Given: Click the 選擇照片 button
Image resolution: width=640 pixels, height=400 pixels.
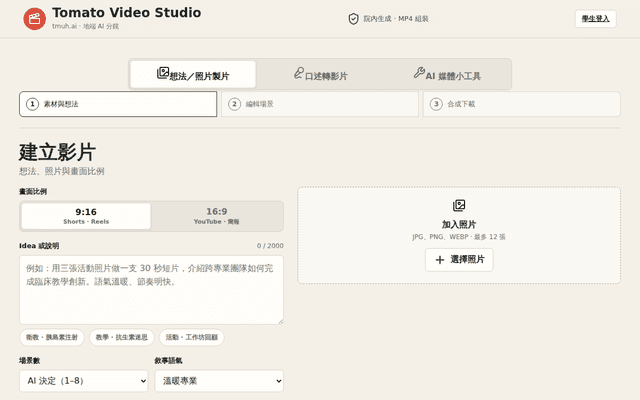Looking at the screenshot, I should click(x=459, y=260).
